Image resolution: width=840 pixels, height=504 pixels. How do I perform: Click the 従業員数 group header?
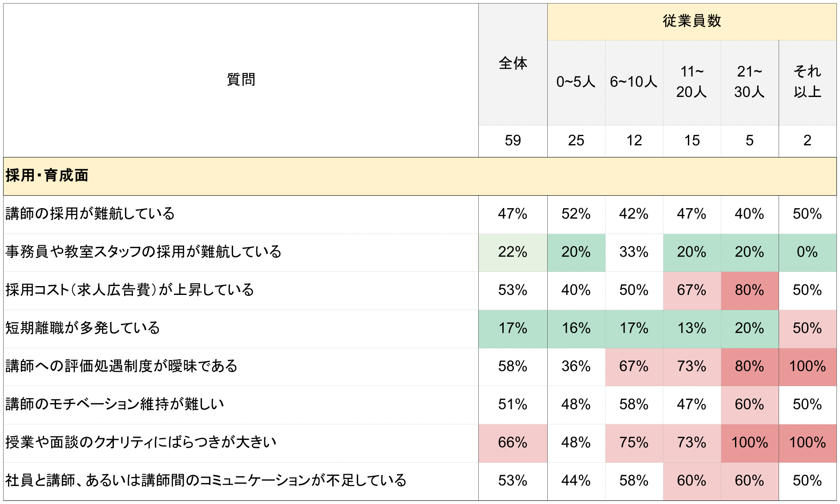pos(691,21)
